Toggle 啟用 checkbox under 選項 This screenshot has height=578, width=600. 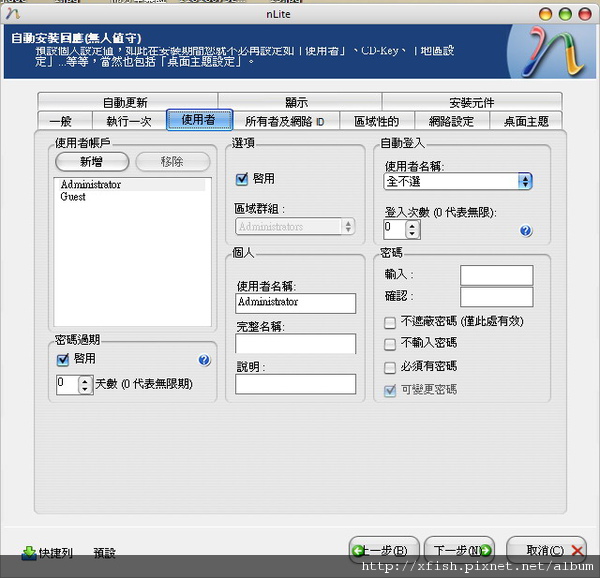click(241, 179)
